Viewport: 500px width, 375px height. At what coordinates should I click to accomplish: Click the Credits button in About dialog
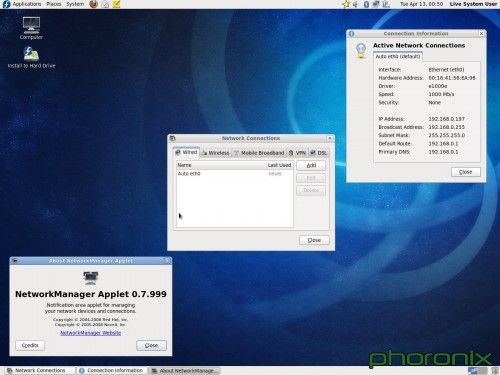pyautogui.click(x=30, y=345)
